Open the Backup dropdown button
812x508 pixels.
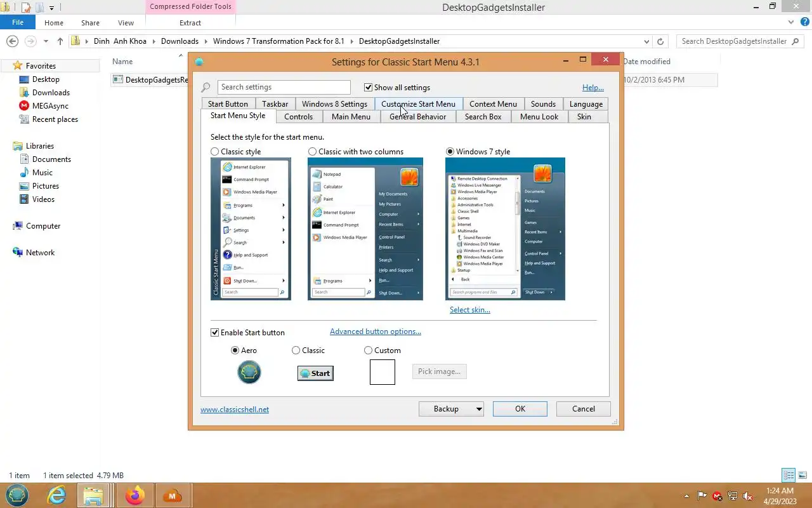[x=451, y=409]
